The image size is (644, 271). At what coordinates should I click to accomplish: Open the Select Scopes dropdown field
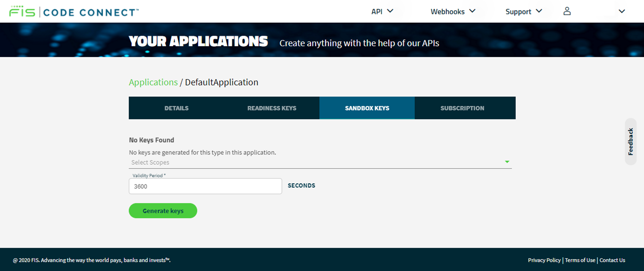tap(316, 162)
